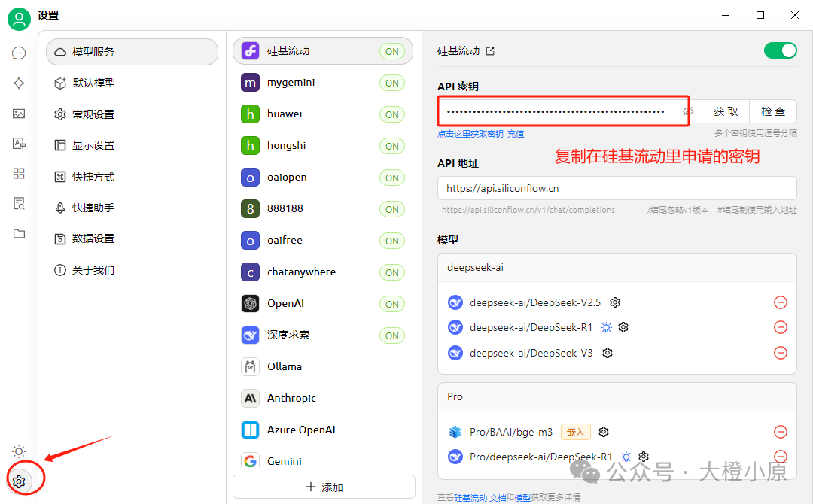Remove the Pro/BAAI/bge-m3 model
813x504 pixels.
781,432
